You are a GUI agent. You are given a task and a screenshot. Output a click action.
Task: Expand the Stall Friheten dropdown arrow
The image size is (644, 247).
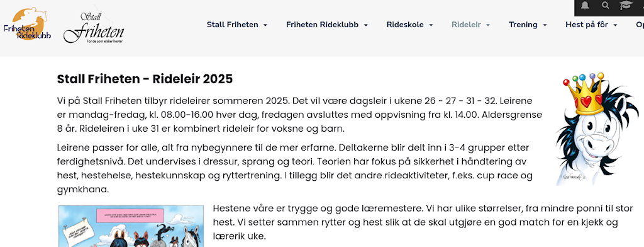[265, 25]
